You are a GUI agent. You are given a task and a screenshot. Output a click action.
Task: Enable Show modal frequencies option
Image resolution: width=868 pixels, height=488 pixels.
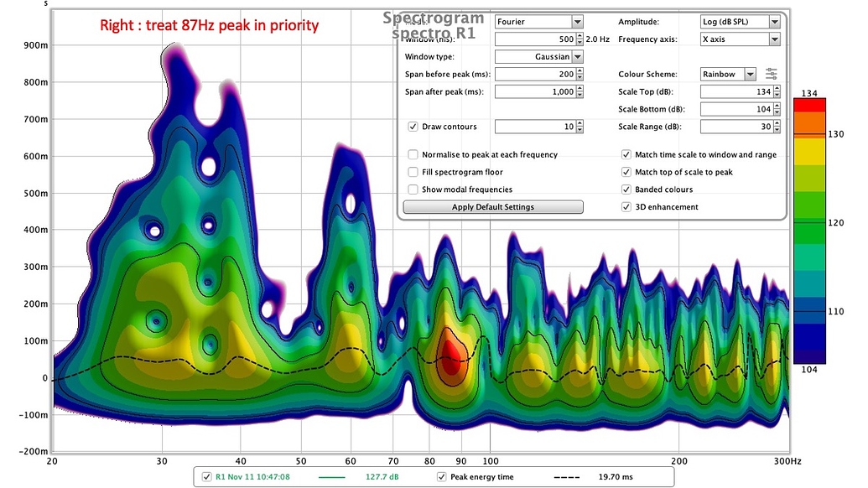pyautogui.click(x=413, y=189)
